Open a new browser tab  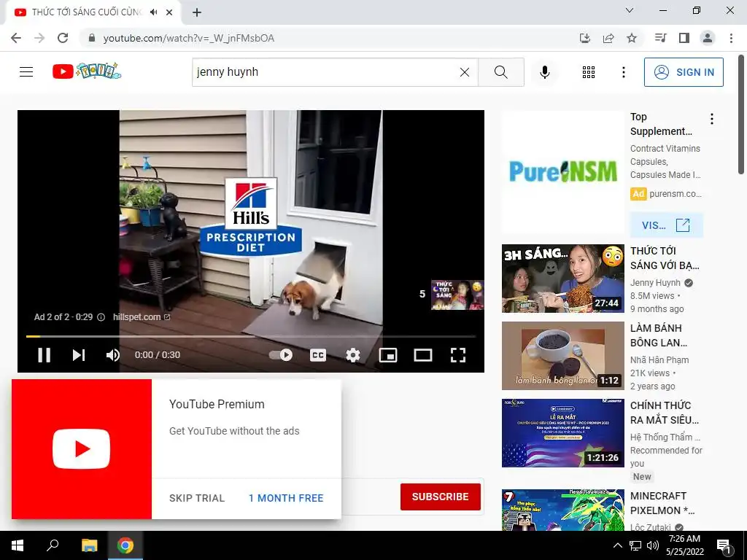(197, 12)
